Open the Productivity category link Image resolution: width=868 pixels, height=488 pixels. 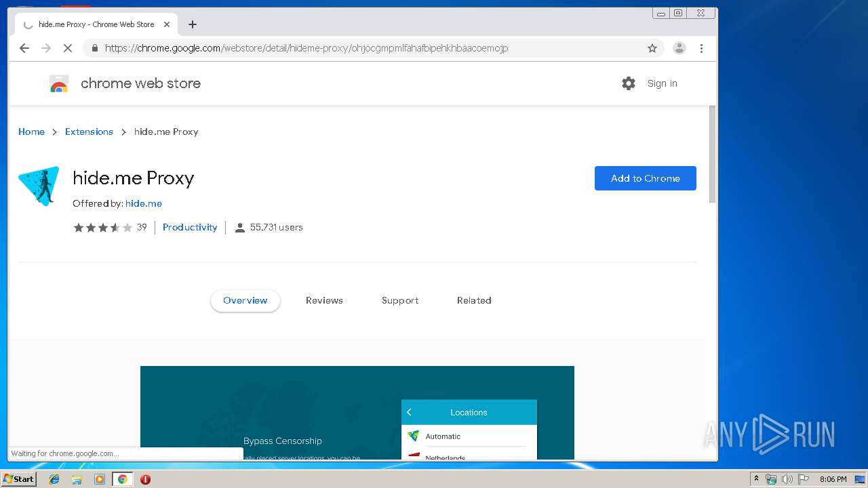[190, 227]
